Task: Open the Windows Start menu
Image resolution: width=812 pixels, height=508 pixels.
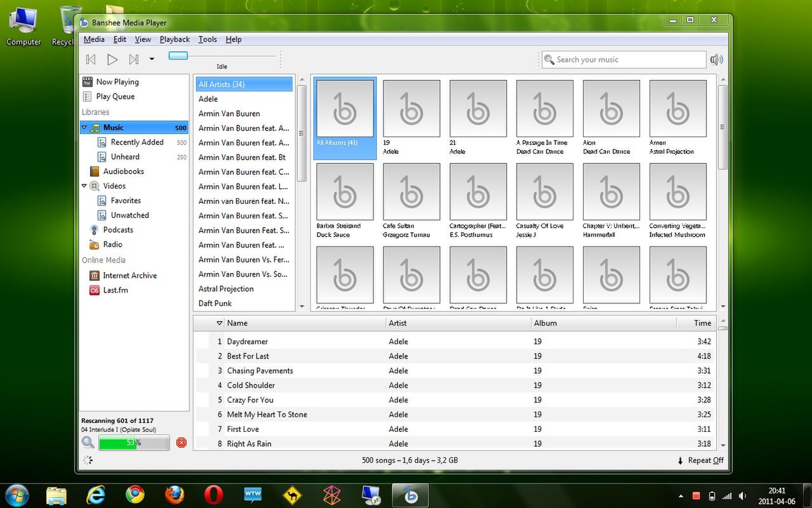Action: 16,495
